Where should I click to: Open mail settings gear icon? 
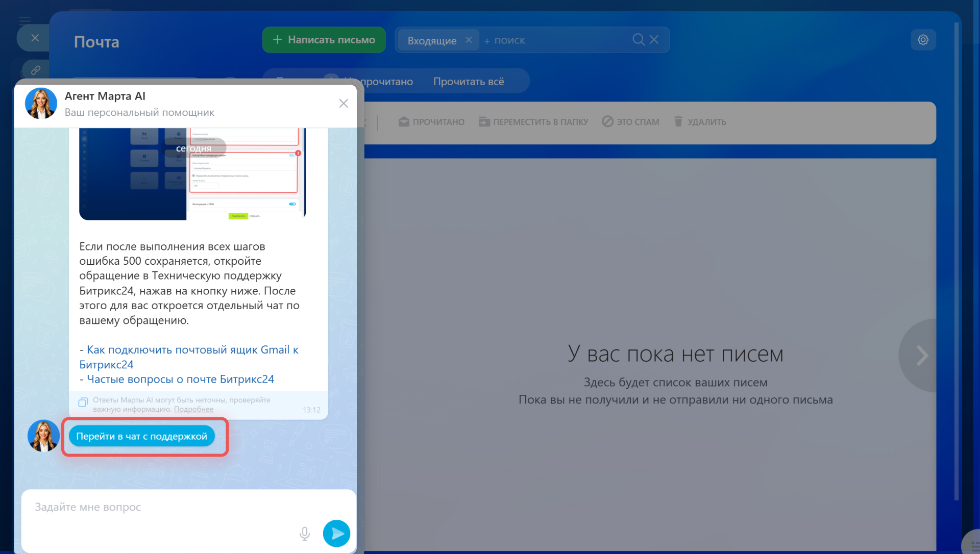point(923,40)
